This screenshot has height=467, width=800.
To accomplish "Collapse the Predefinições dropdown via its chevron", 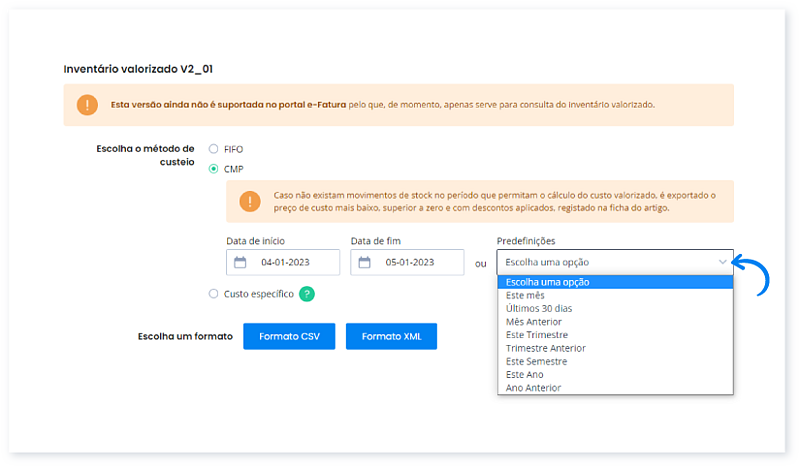I will [722, 262].
